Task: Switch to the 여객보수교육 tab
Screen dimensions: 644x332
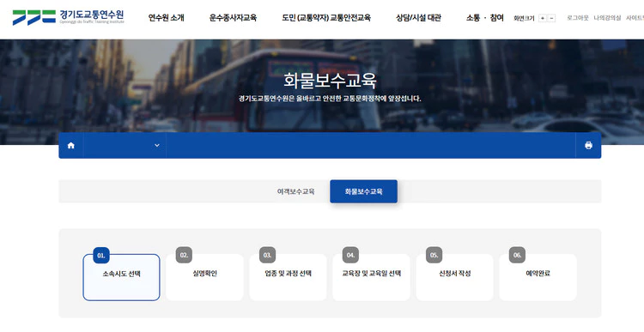Action: [x=295, y=191]
